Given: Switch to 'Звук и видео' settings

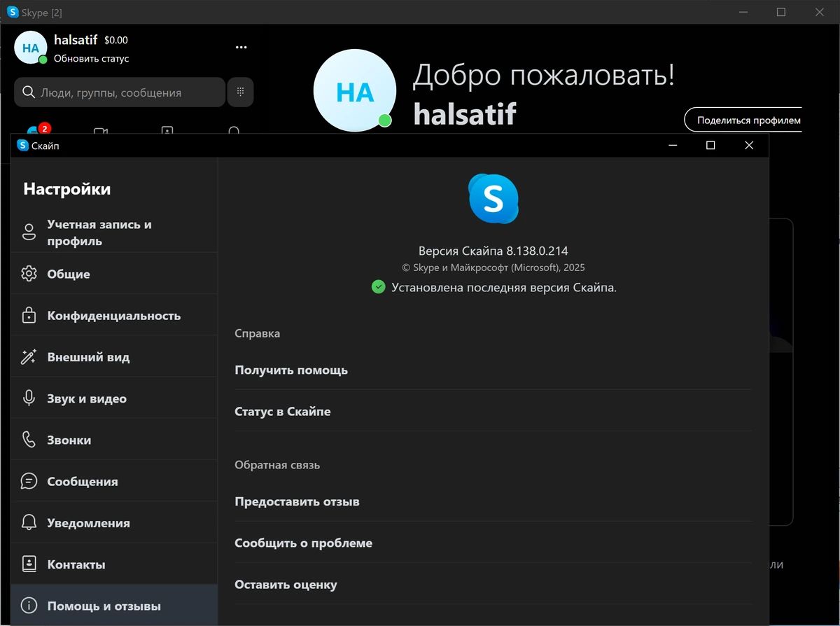Looking at the screenshot, I should point(114,398).
